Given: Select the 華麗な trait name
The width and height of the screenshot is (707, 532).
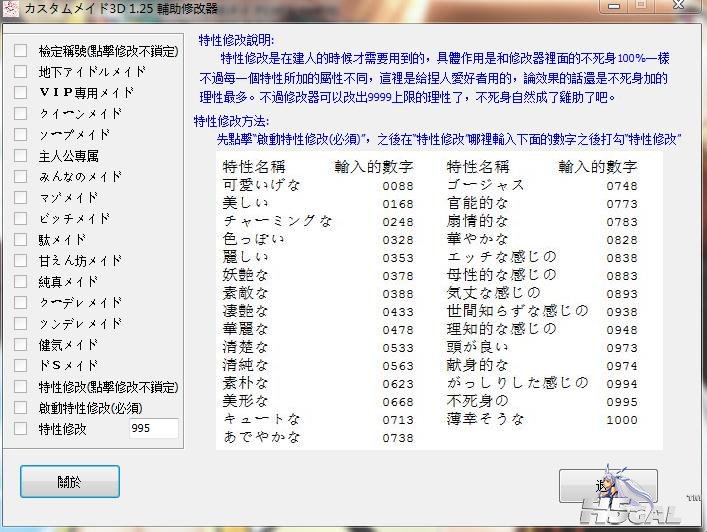Looking at the screenshot, I should click(x=245, y=329).
